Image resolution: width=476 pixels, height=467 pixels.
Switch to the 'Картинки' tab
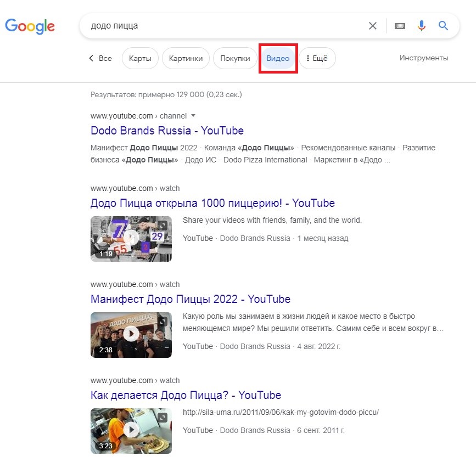pos(186,58)
